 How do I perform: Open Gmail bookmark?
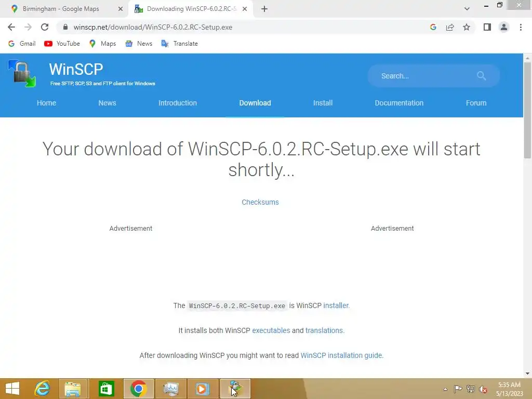pos(22,44)
